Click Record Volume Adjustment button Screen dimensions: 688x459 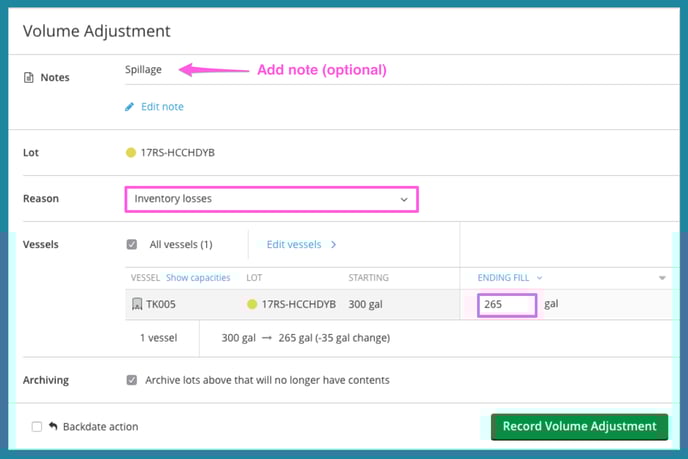tap(580, 427)
